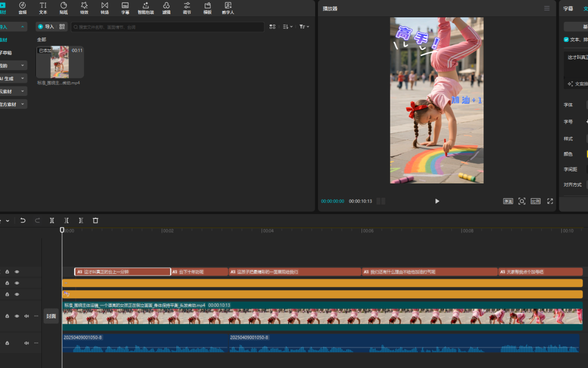Viewport: 588px width, 368px height.
Task: Switch to the 文本 (Text) top tab
Action: click(43, 8)
